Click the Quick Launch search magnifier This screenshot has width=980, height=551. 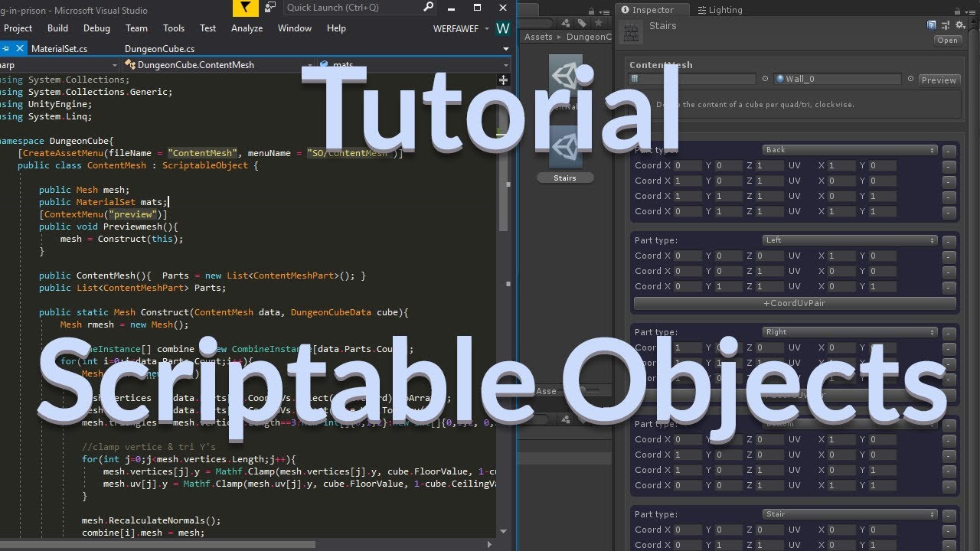[x=429, y=8]
